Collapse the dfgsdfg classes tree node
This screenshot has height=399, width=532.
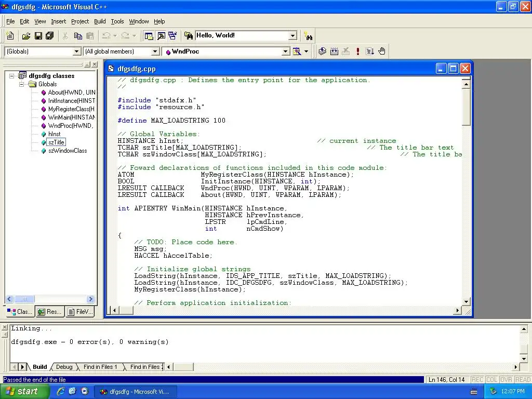coord(12,76)
